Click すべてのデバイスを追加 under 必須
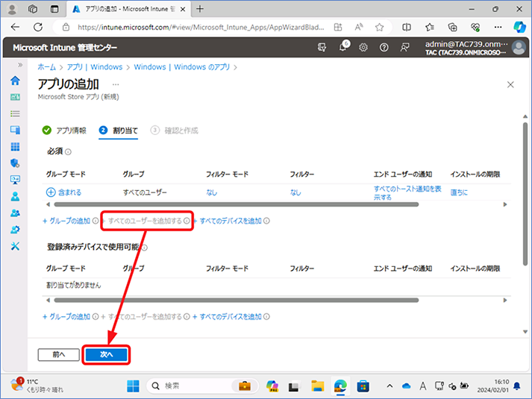The image size is (532, 399). tap(228, 221)
